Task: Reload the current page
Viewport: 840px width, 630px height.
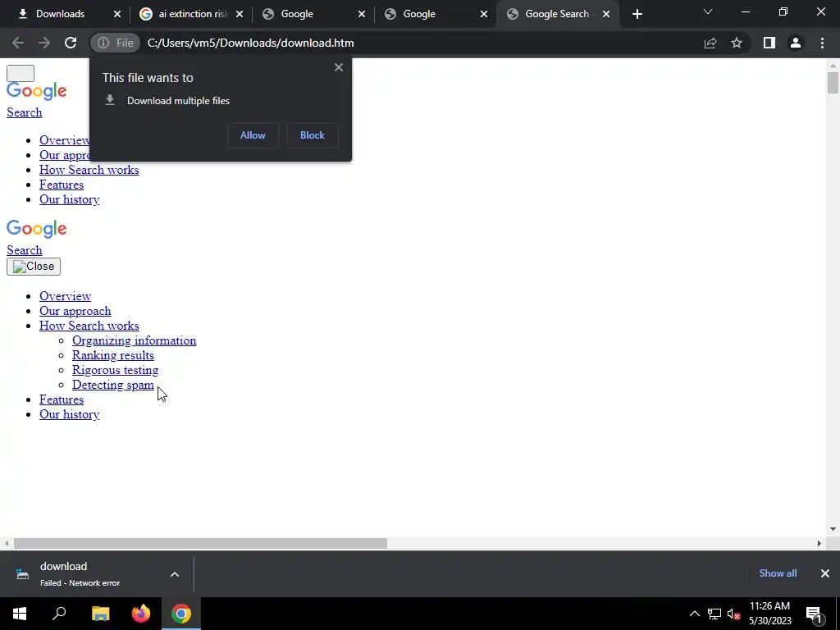Action: (71, 43)
